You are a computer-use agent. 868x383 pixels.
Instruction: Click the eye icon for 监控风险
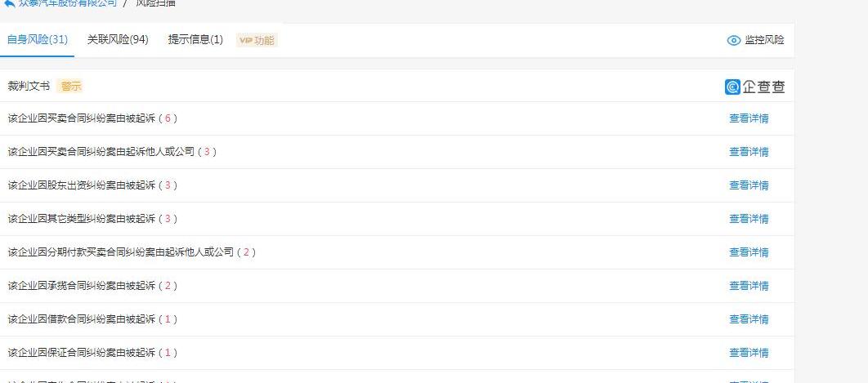(x=734, y=40)
